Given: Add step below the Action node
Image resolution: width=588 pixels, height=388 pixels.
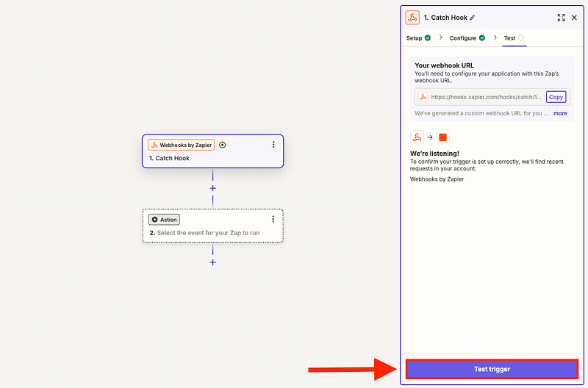Looking at the screenshot, I should click(213, 262).
